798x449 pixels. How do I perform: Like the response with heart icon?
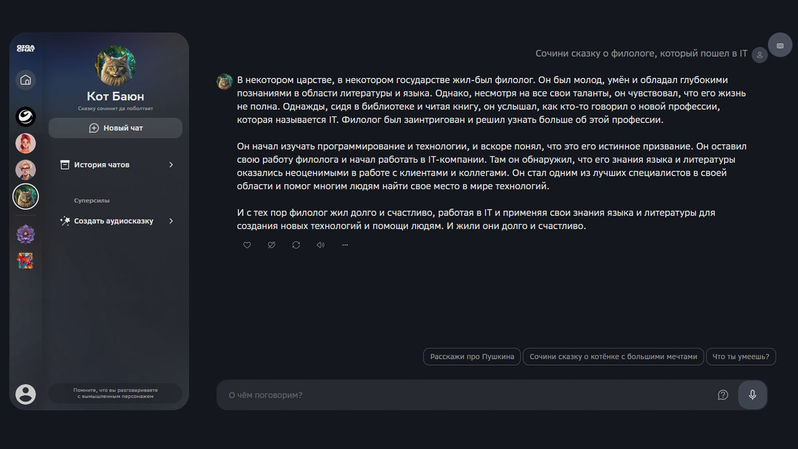[247, 245]
